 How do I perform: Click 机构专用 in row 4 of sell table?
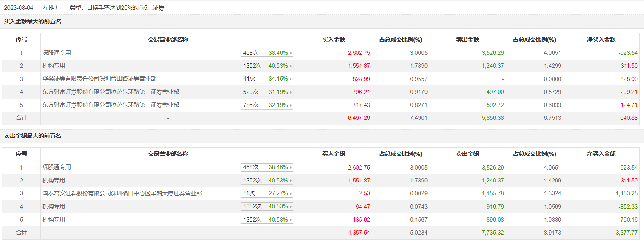tap(54, 206)
